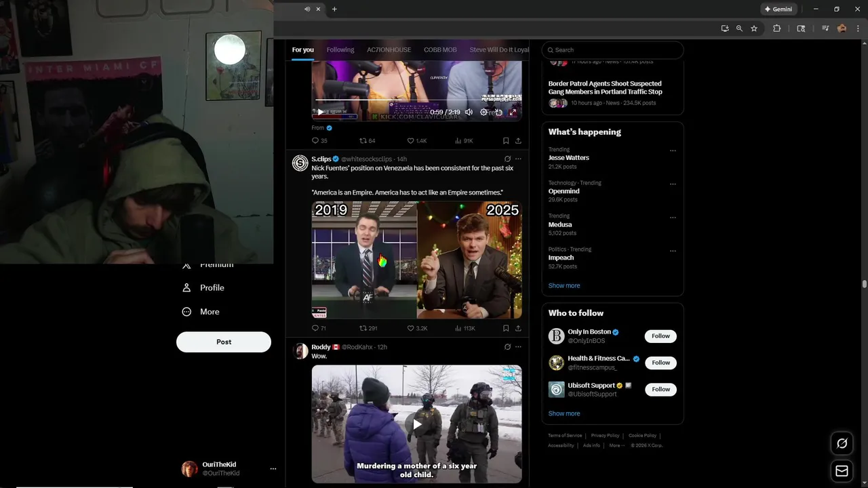Open options for Jesse Watters trend

tap(673, 150)
